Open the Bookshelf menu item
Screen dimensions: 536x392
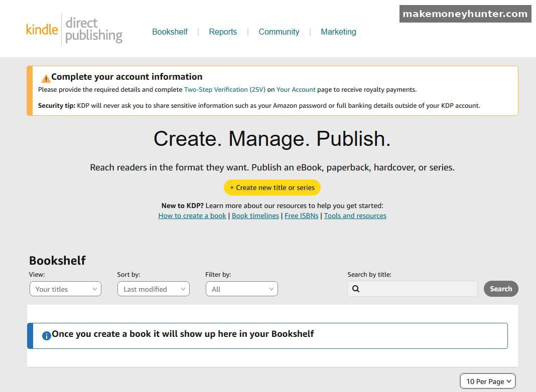tap(170, 32)
